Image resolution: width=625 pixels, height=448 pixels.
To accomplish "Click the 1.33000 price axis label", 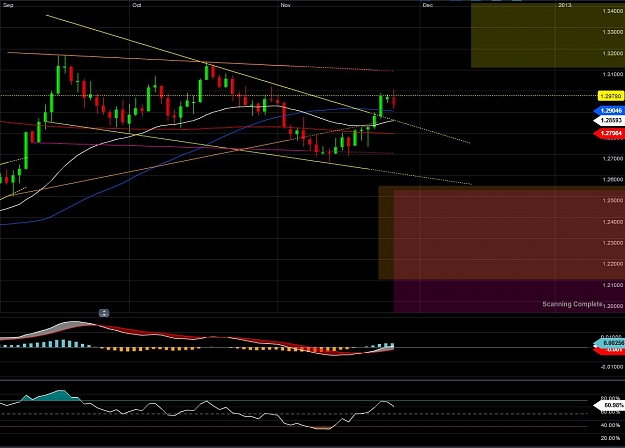I will click(x=613, y=32).
